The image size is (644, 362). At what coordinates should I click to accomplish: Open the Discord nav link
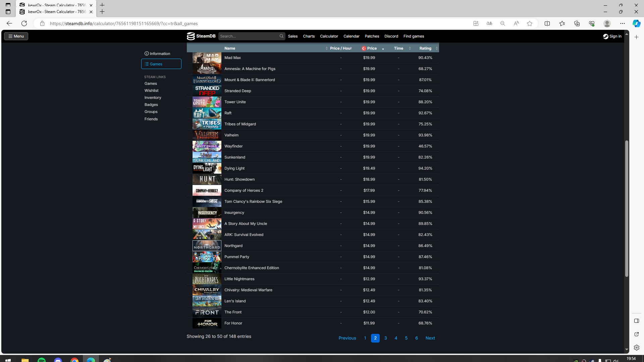391,36
